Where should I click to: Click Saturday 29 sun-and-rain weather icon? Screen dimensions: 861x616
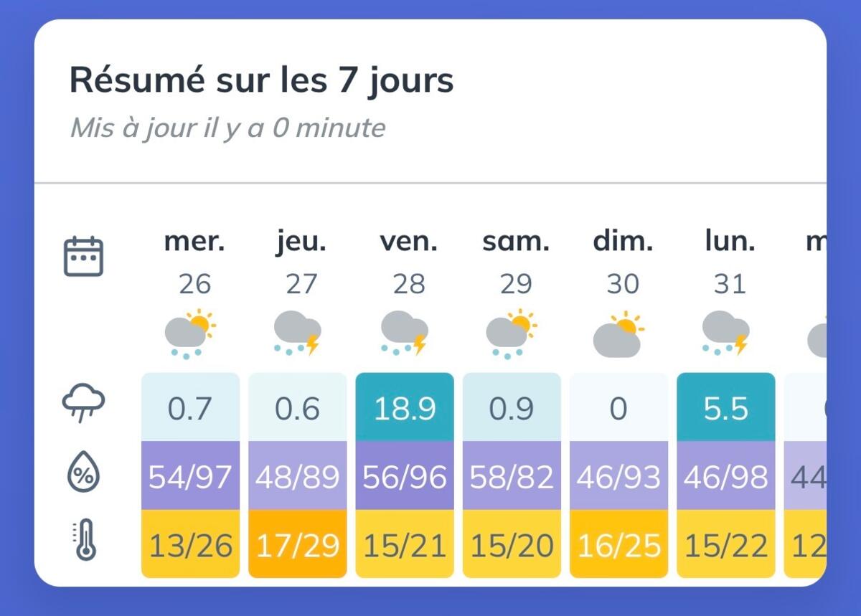(x=512, y=334)
